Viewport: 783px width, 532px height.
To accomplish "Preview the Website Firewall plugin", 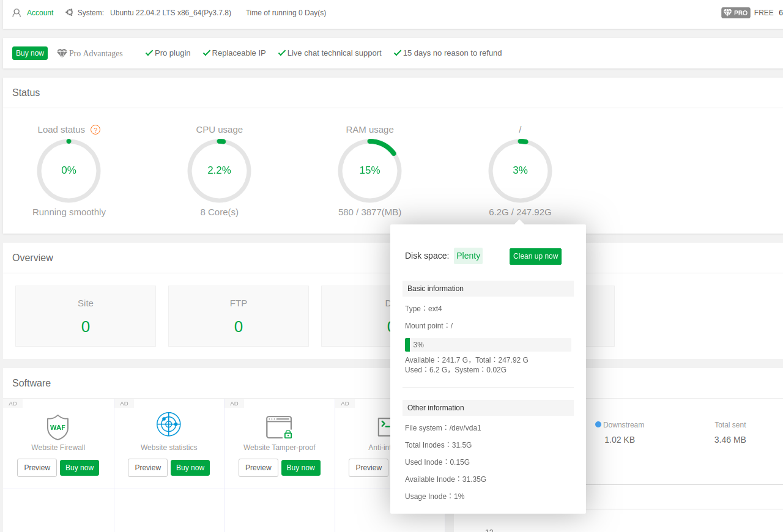I will [x=37, y=468].
